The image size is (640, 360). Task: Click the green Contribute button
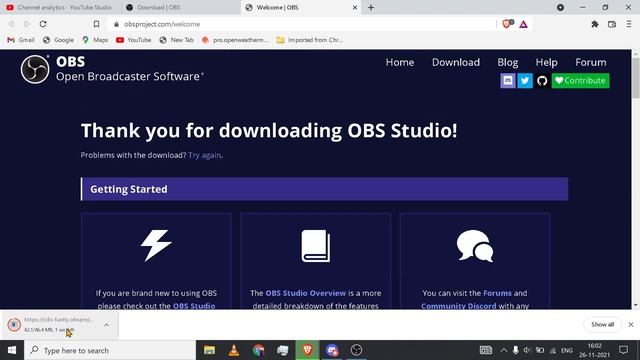[580, 81]
